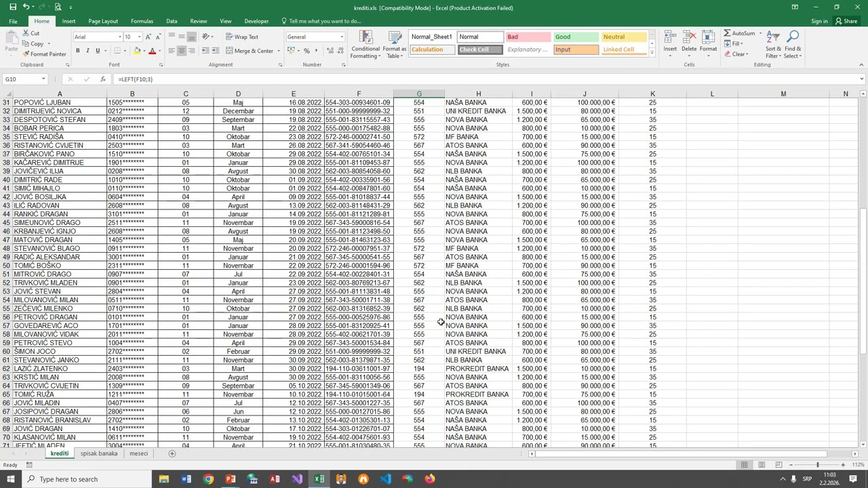Viewport: 868px width, 488px height.
Task: Decrease font size with small A icon
Action: 159,37
